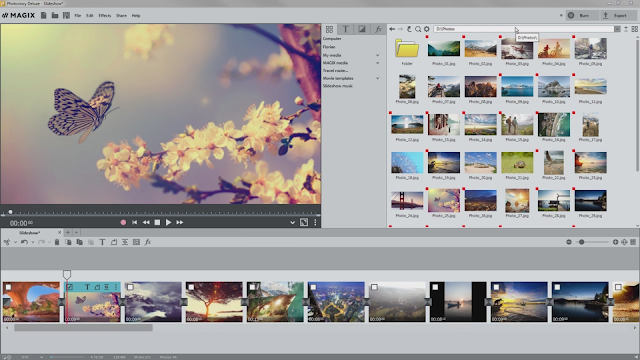Expand the My media entry chevron
Screen dimensions: 640x360
click(x=378, y=55)
